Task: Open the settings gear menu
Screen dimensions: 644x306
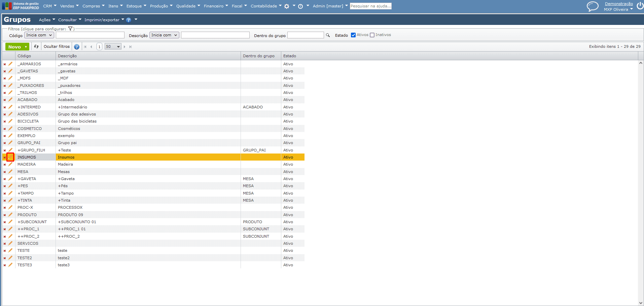Action: point(287,6)
